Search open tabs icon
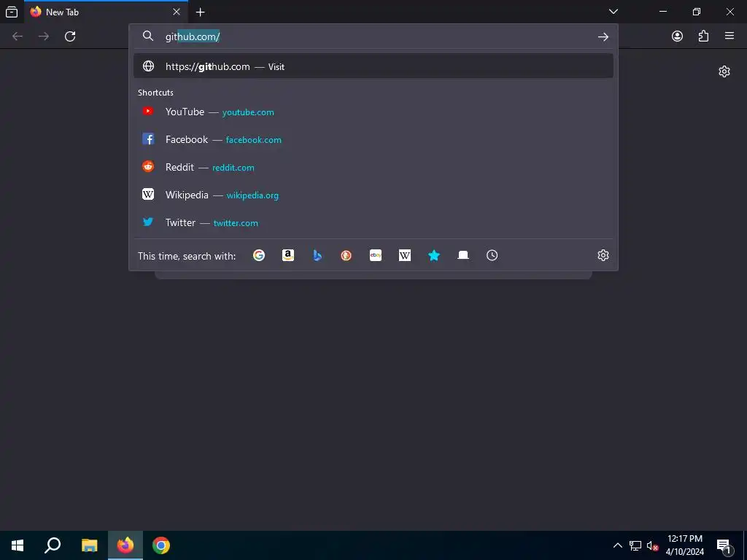The height and width of the screenshot is (560, 747). [463, 255]
